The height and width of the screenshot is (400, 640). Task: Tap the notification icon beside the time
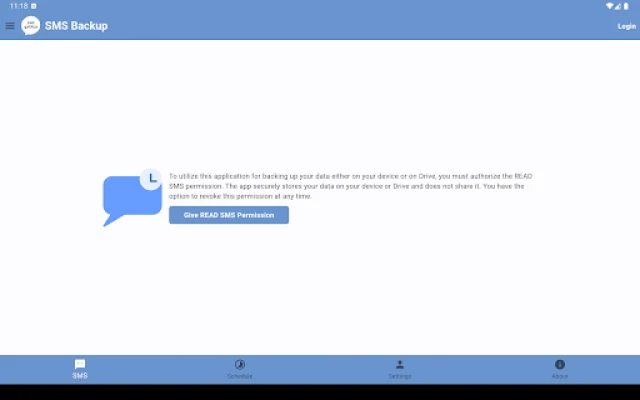(x=33, y=5)
